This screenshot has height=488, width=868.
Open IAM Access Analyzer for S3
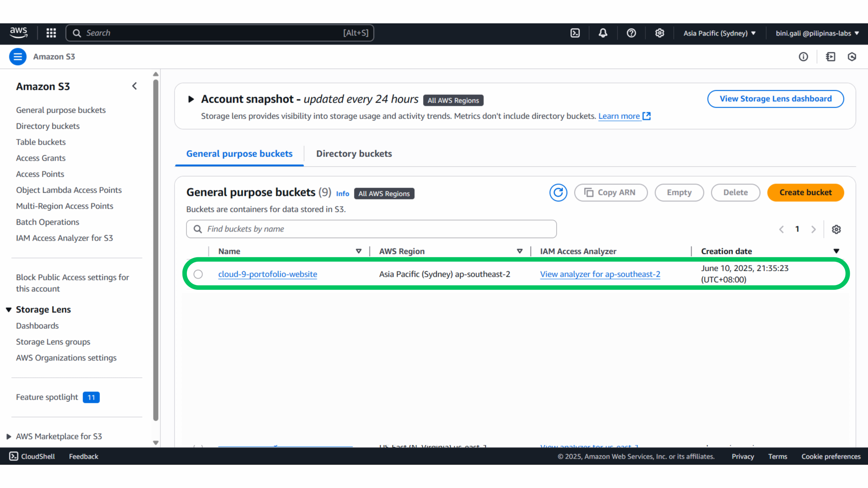(64, 238)
